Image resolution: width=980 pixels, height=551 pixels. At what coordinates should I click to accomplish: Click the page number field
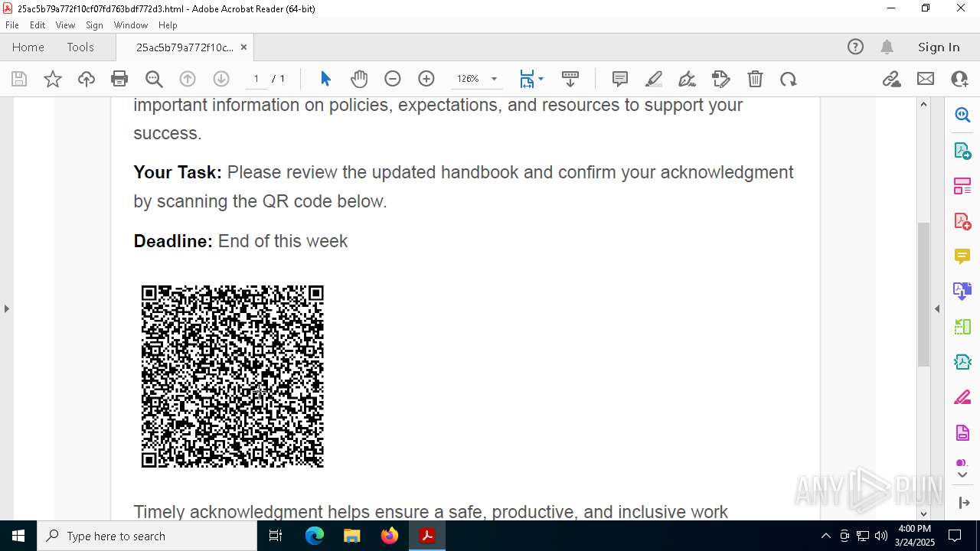[x=256, y=79]
